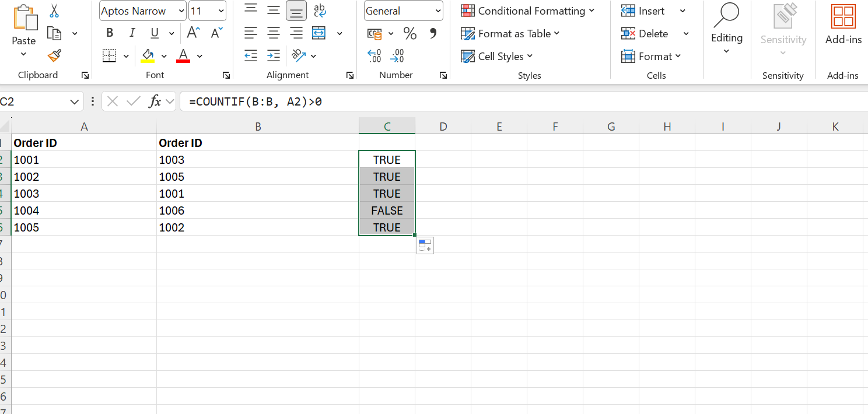Click the Italic icon

pyautogui.click(x=132, y=33)
